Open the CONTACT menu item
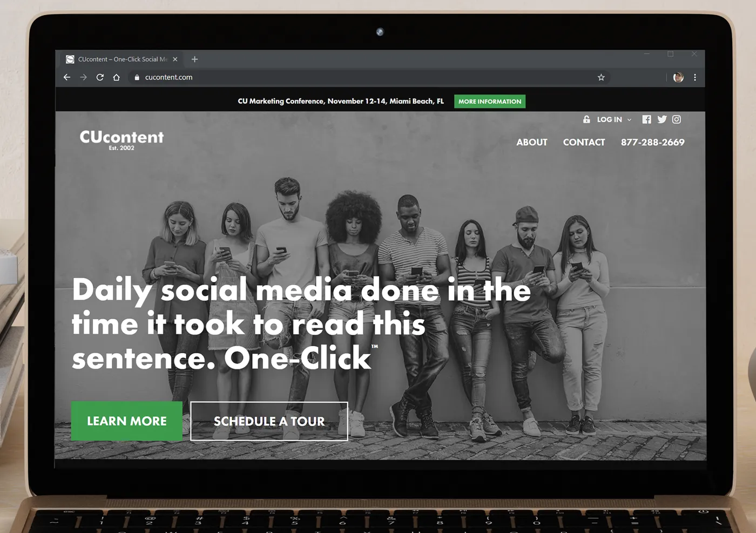Image resolution: width=756 pixels, height=533 pixels. [584, 142]
